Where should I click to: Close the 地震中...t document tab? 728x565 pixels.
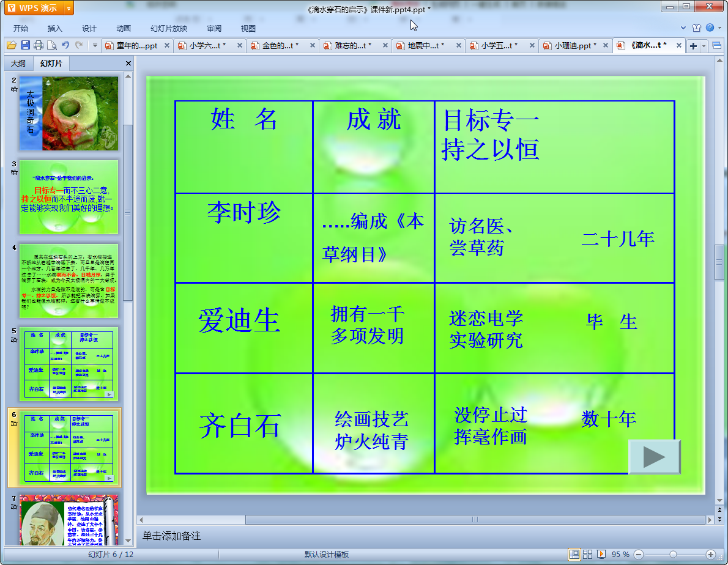459,45
